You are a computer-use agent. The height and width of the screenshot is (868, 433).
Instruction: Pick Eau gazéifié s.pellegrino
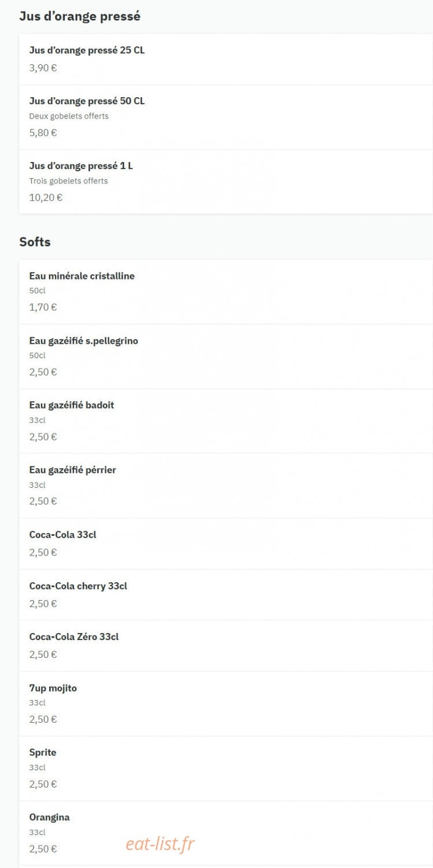[226, 356]
